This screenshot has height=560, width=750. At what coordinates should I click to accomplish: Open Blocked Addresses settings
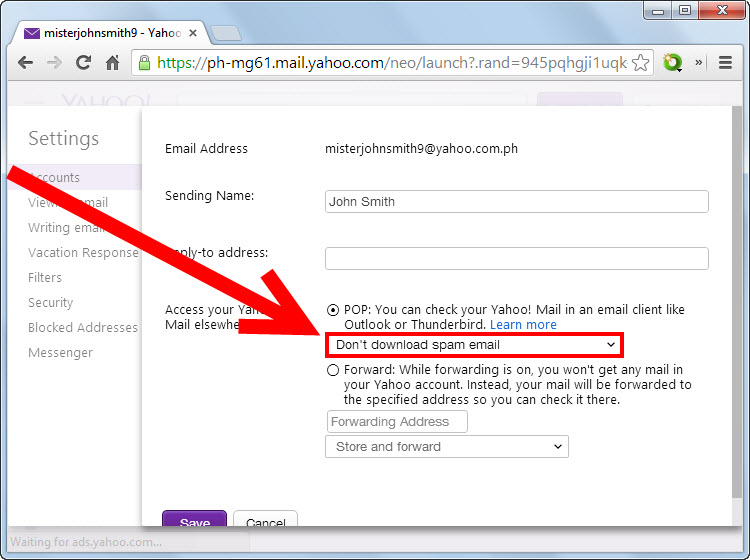pos(83,328)
